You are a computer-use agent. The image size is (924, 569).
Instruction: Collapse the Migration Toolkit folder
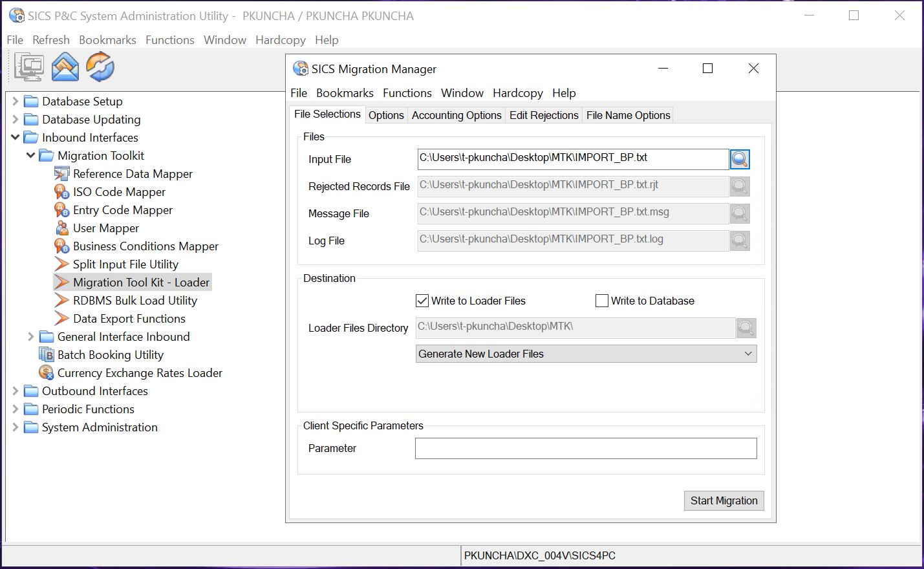click(30, 155)
